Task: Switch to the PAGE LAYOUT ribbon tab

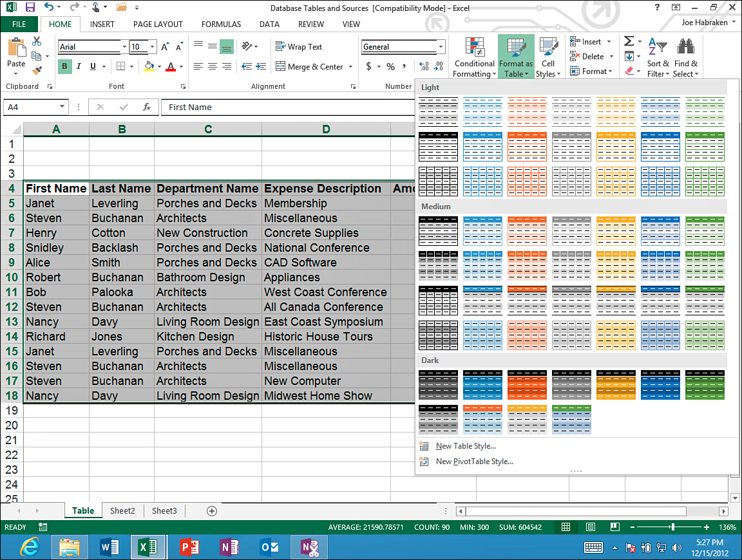Action: (x=158, y=24)
